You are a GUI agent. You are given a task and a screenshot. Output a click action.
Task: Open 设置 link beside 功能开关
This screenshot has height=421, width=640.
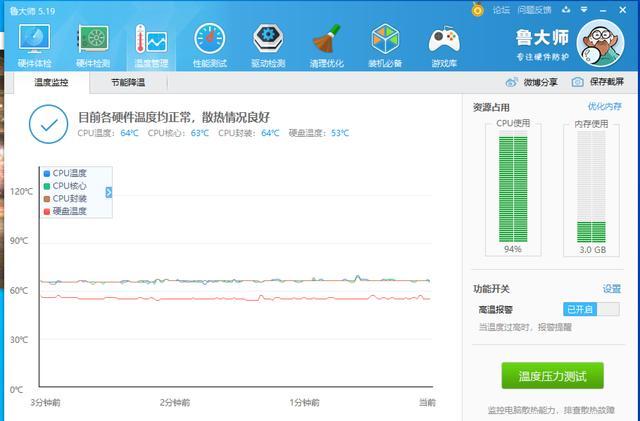[611, 289]
